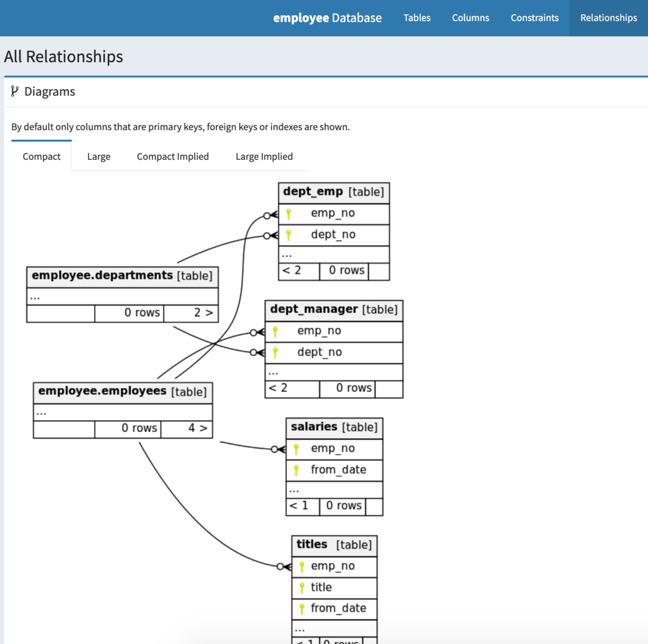Viewport: 648px width, 644px height.
Task: Click the All Relationships page heading
Action: 64,57
